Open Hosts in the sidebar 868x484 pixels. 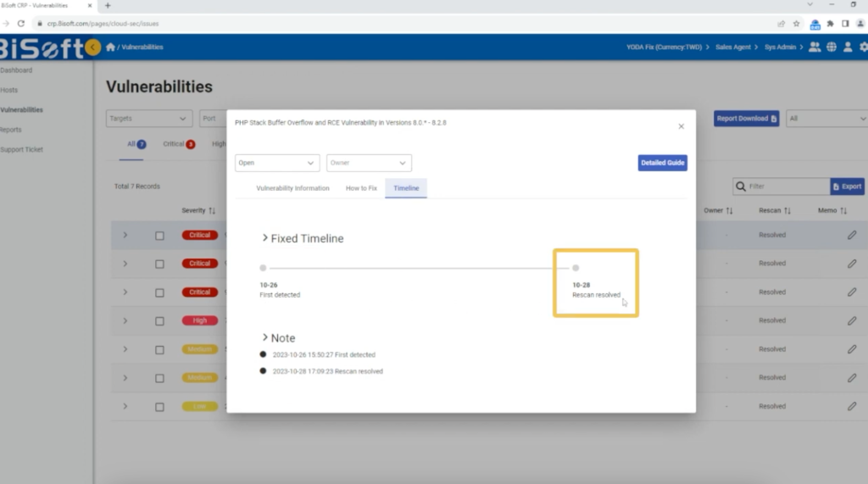pyautogui.click(x=8, y=90)
